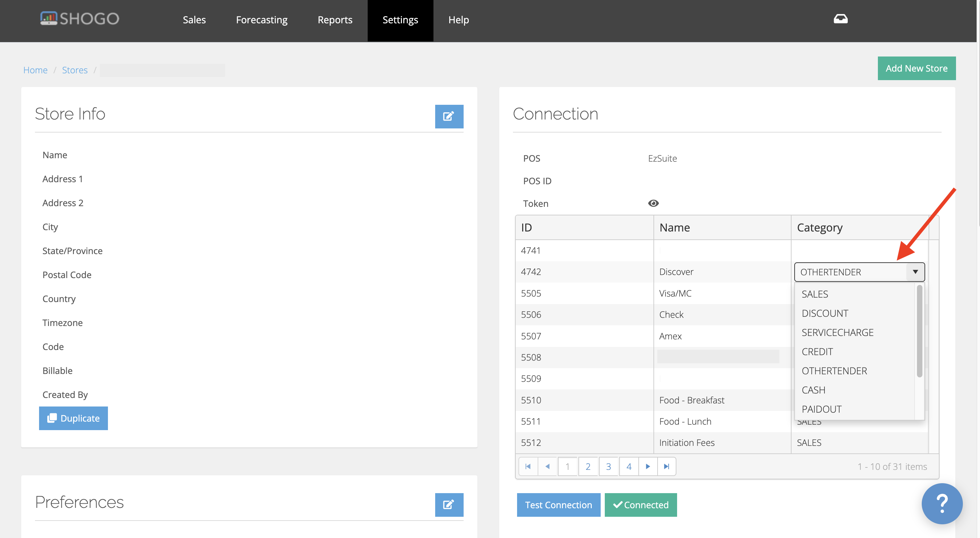Image resolution: width=980 pixels, height=538 pixels.
Task: Advance to the next page of tenders
Action: [648, 466]
